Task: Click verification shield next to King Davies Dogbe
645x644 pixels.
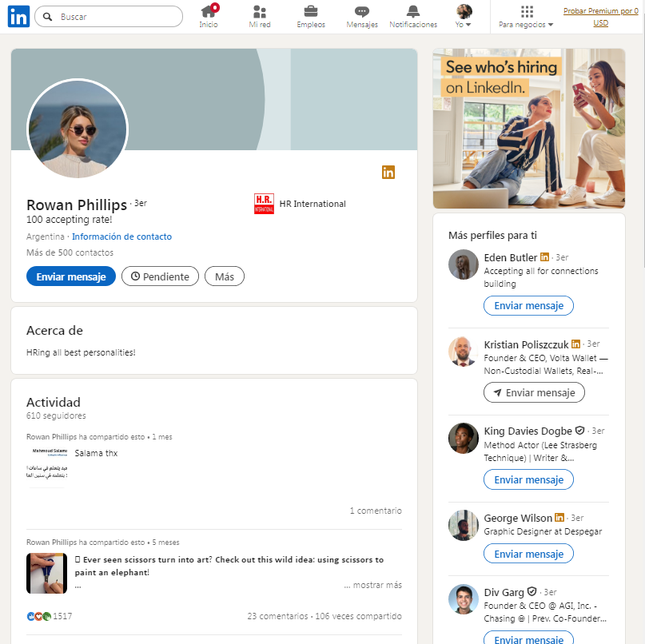Action: pyautogui.click(x=579, y=431)
